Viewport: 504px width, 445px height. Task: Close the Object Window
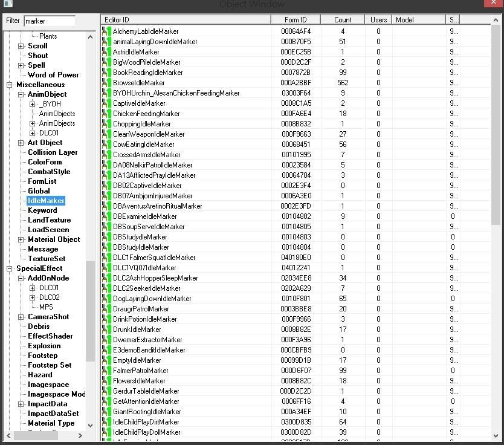tap(494, 3)
